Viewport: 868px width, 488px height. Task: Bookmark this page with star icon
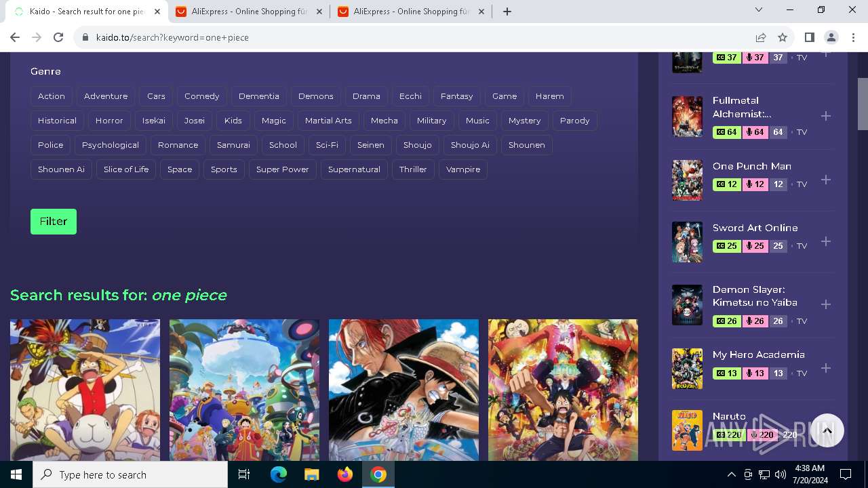click(x=783, y=37)
